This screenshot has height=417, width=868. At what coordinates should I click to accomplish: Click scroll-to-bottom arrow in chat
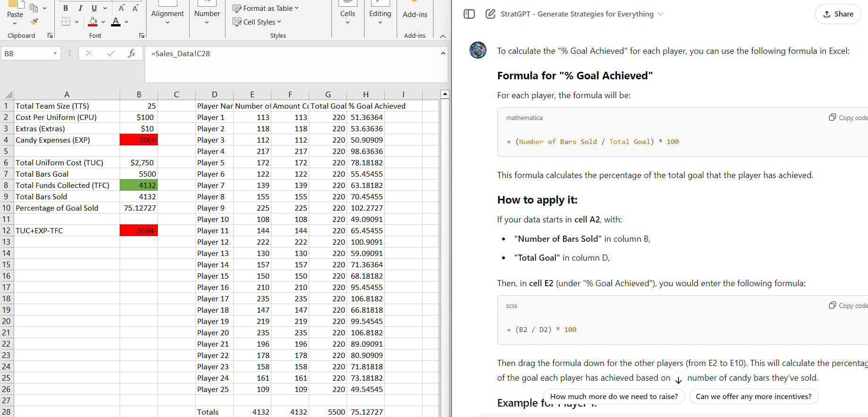click(678, 380)
